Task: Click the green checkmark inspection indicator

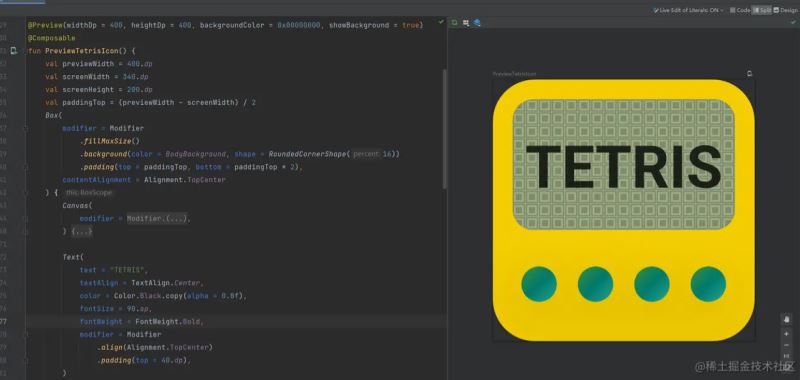Action: [441, 22]
